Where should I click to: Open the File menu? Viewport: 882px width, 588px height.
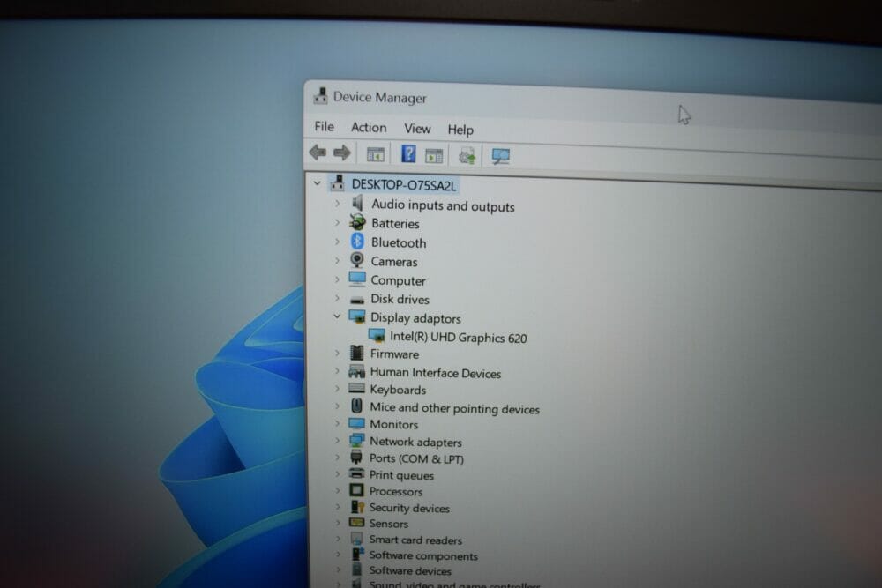tap(324, 126)
